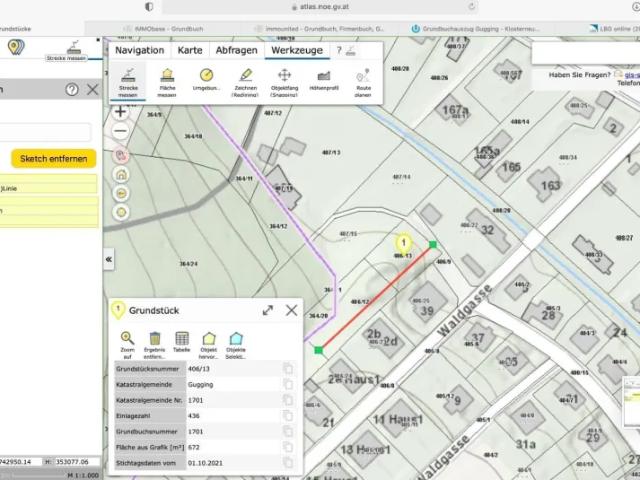Click the empty input field in left panel
Image resolution: width=640 pixels, height=480 pixels.
click(x=45, y=133)
